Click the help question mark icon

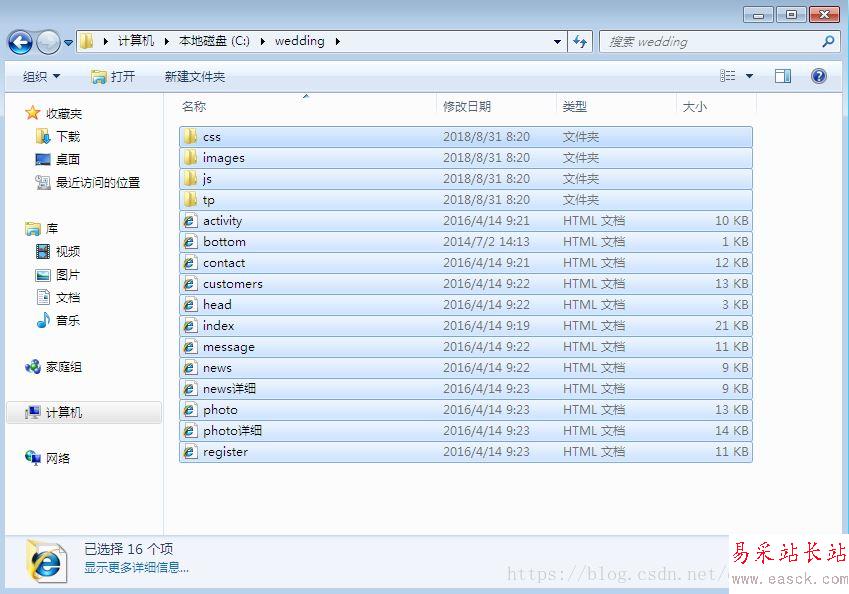pyautogui.click(x=819, y=76)
